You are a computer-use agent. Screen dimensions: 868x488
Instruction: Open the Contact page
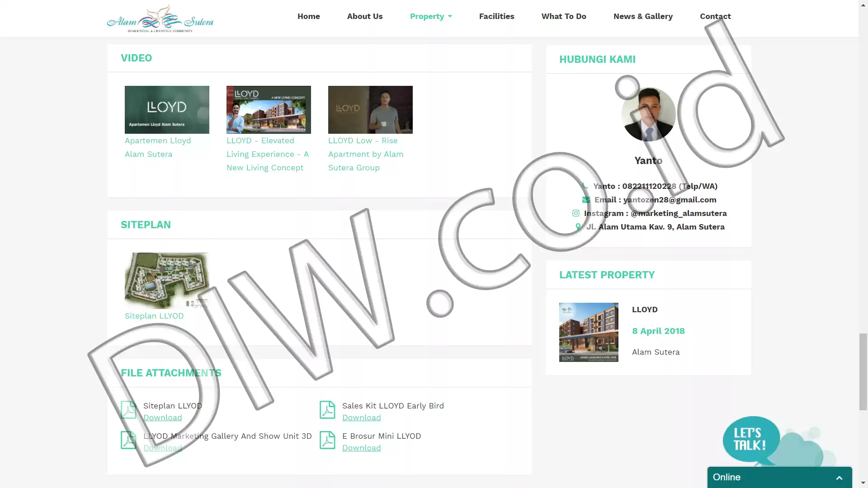tap(715, 16)
